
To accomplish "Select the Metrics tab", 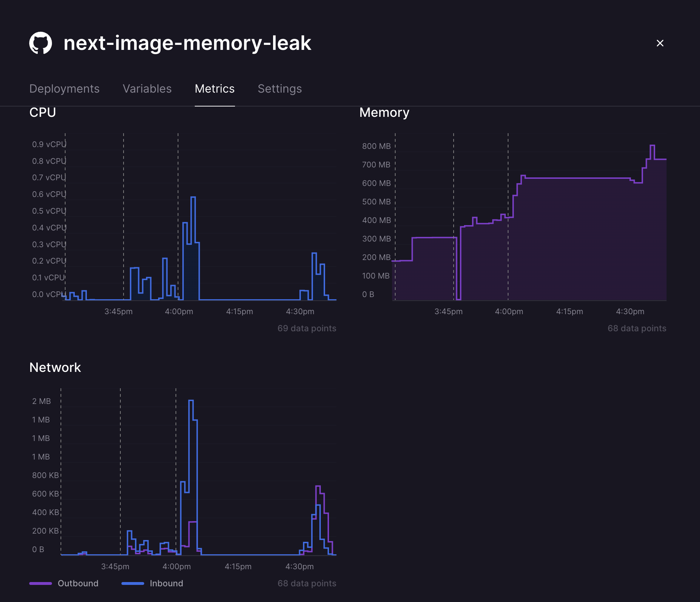I will point(215,89).
